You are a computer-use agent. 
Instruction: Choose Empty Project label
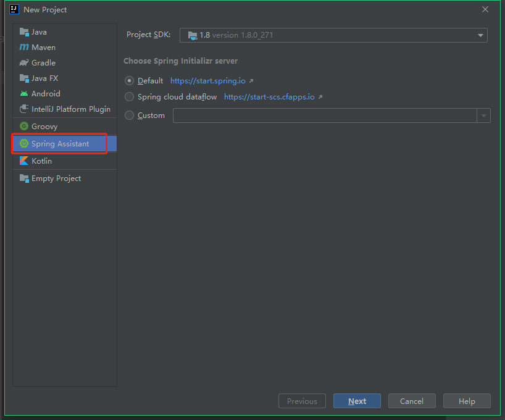(56, 178)
